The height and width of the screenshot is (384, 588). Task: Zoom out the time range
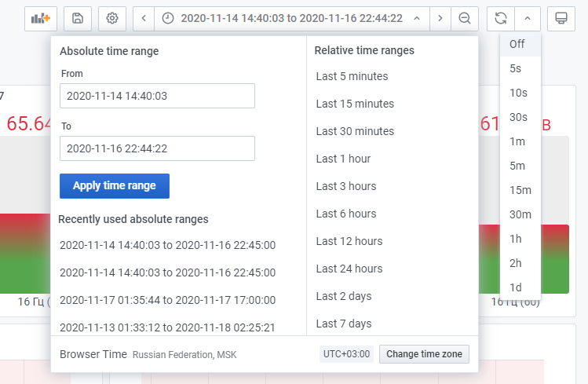click(466, 18)
